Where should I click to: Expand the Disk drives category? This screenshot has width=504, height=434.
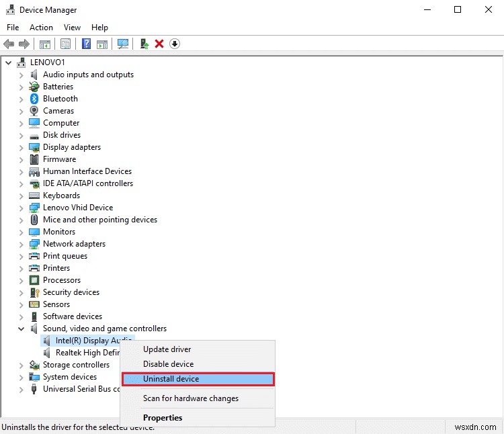tap(22, 136)
